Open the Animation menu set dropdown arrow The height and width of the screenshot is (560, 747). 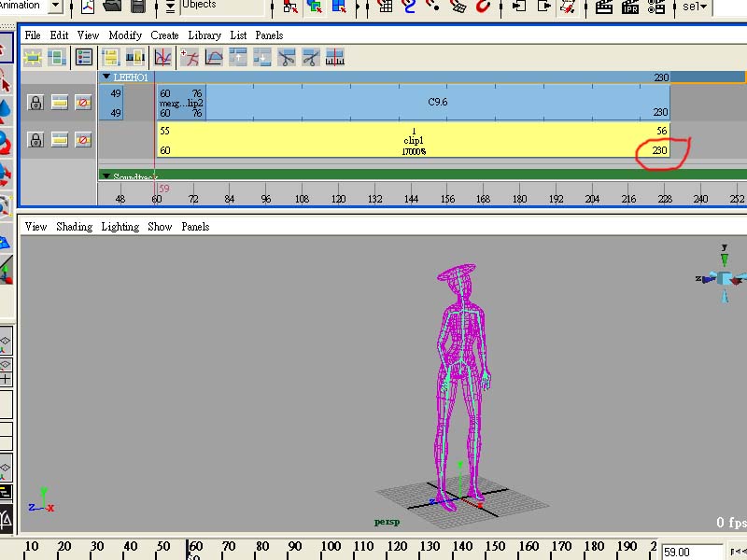click(56, 6)
